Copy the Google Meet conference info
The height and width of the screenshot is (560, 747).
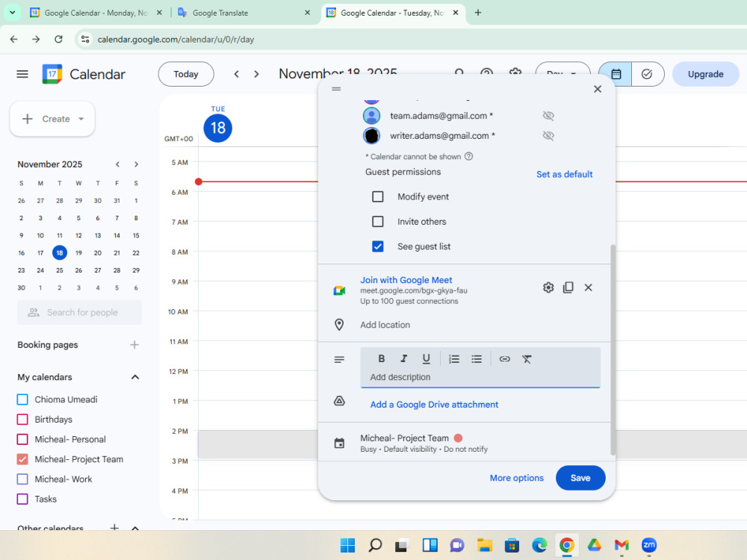pos(568,287)
